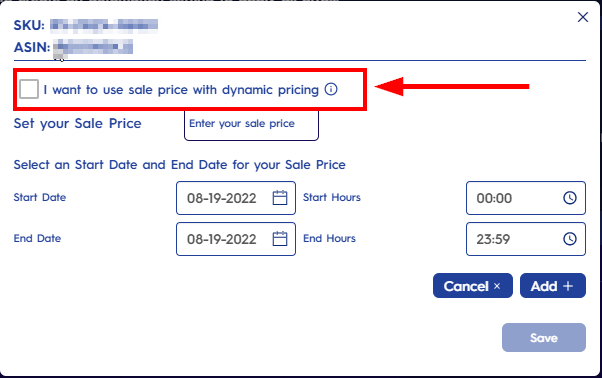Open the End Date calendar icon
The width and height of the screenshot is (602, 378).
(x=280, y=239)
